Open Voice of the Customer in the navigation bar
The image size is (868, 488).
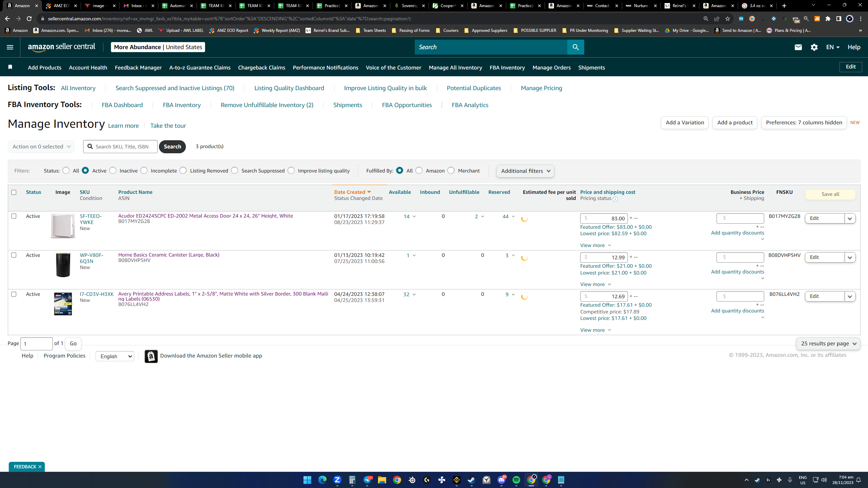(393, 67)
